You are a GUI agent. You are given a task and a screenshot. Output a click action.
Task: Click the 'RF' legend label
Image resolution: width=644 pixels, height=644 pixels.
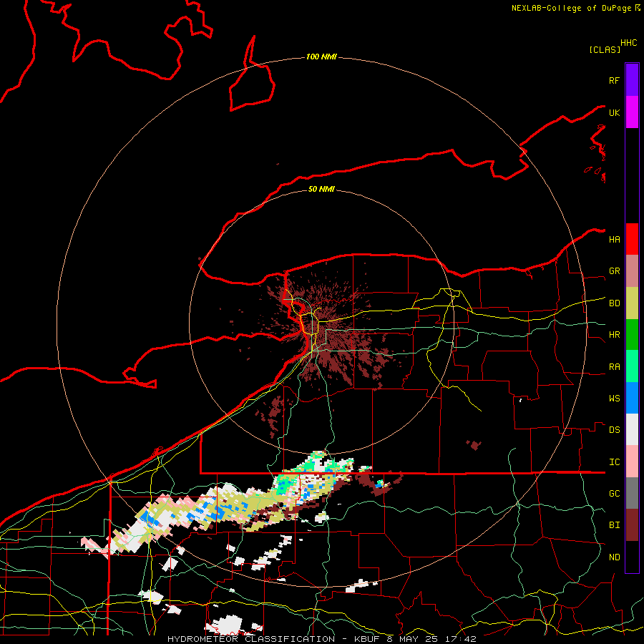coord(614,80)
